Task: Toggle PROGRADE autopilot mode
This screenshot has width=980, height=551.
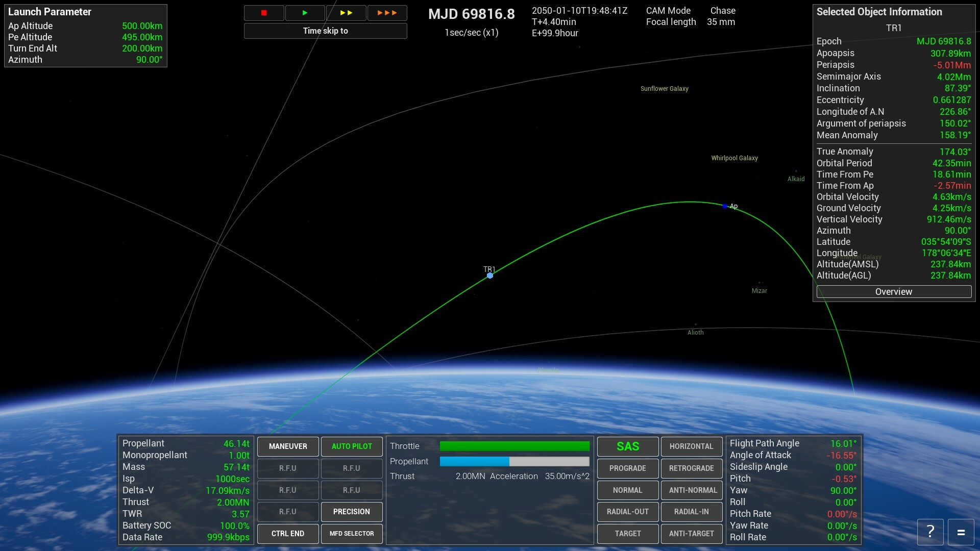Action: (627, 468)
